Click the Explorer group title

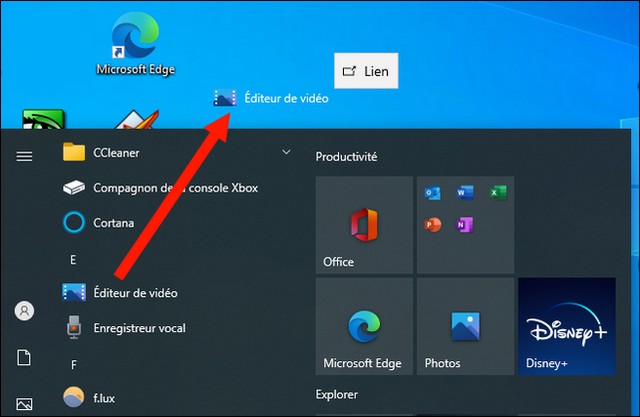tap(337, 395)
